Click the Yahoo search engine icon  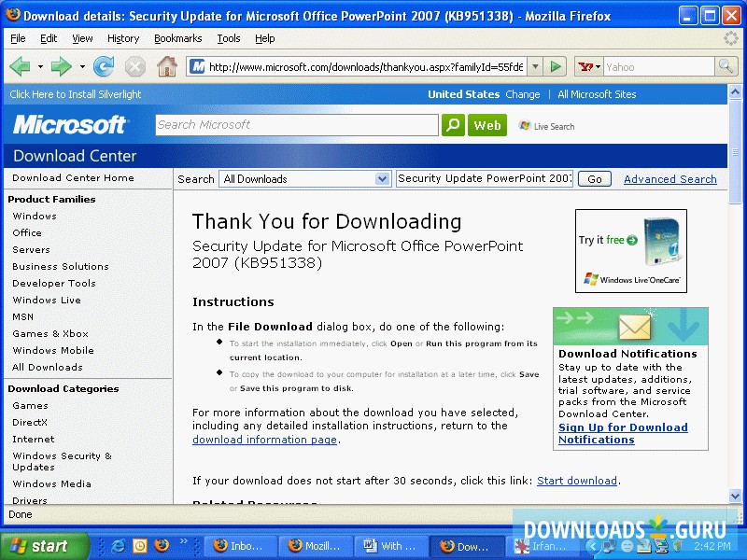[585, 66]
